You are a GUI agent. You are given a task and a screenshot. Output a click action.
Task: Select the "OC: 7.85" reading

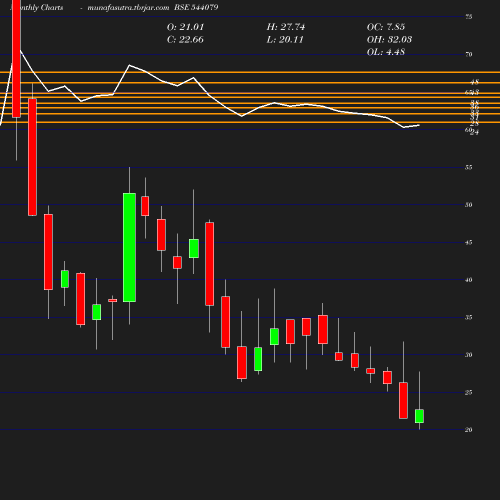pos(386,27)
